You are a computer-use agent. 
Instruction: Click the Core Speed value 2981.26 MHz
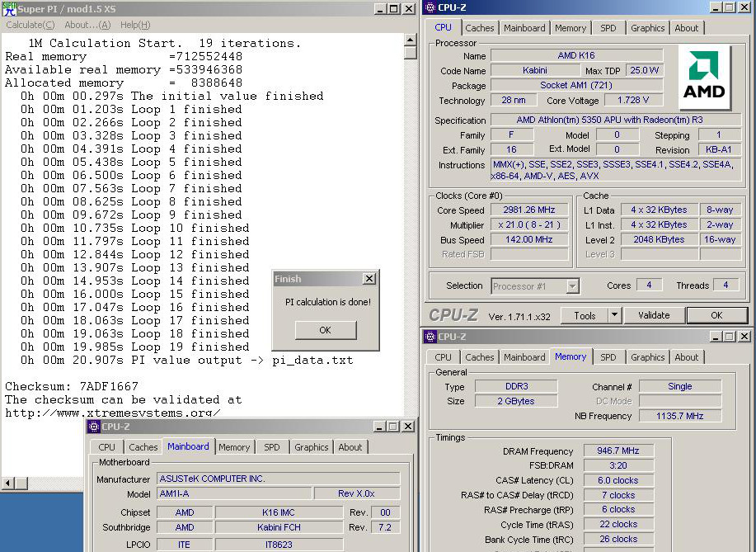529,210
